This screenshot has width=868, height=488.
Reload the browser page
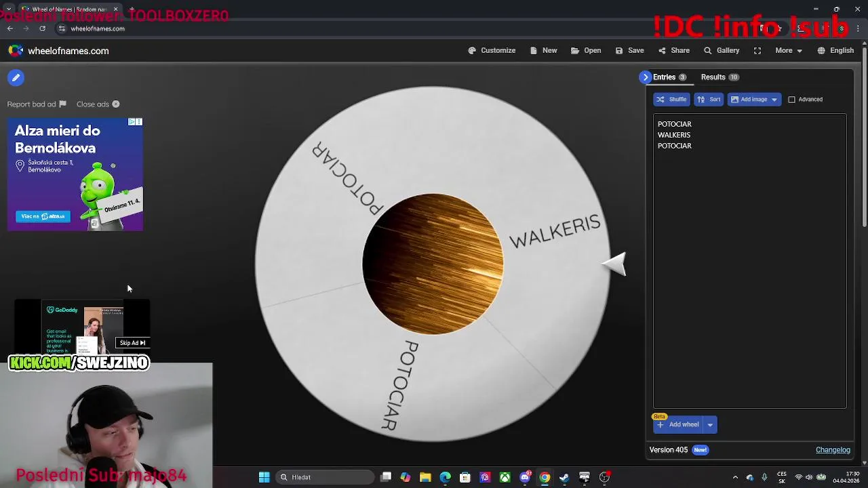point(42,28)
